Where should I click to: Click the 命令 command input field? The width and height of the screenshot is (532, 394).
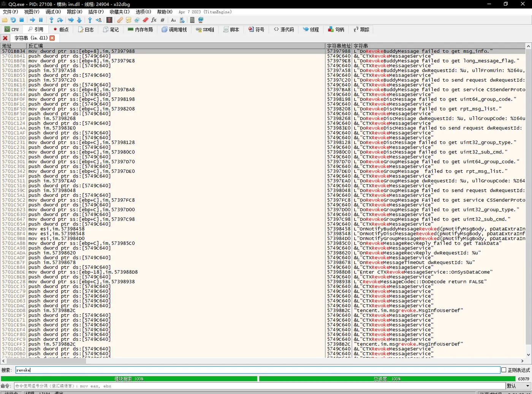pyautogui.click(x=260, y=386)
